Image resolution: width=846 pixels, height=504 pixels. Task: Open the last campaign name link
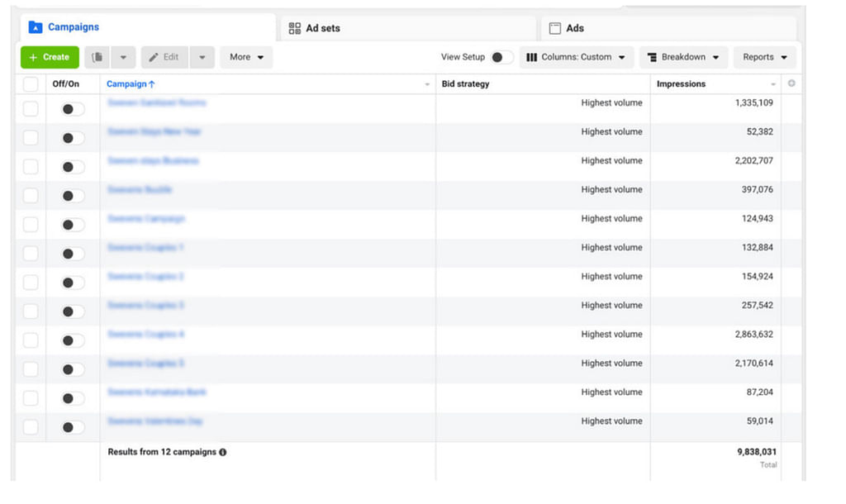coord(155,421)
